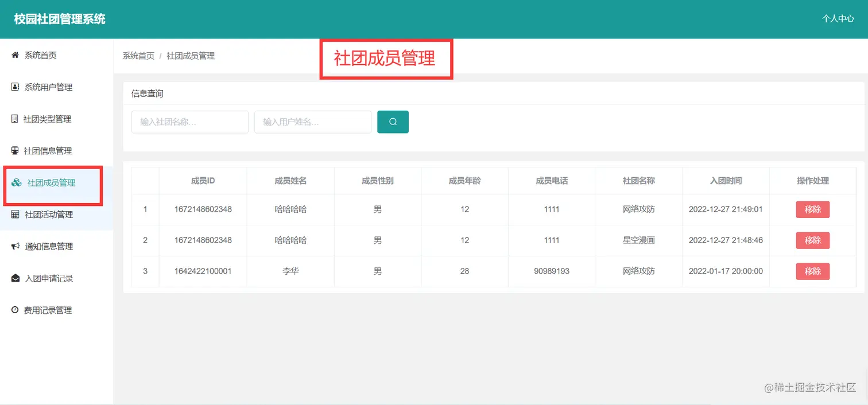This screenshot has height=405, width=868.
Task: Click the join time 2022-12-27 21:49:01
Action: tap(726, 209)
